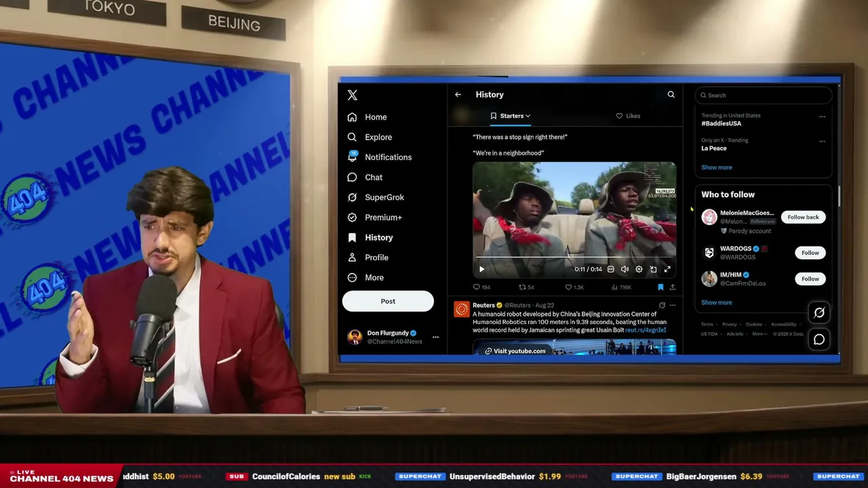The width and height of the screenshot is (868, 488).
Task: Open the Starters dropdown tab
Action: coord(511,116)
